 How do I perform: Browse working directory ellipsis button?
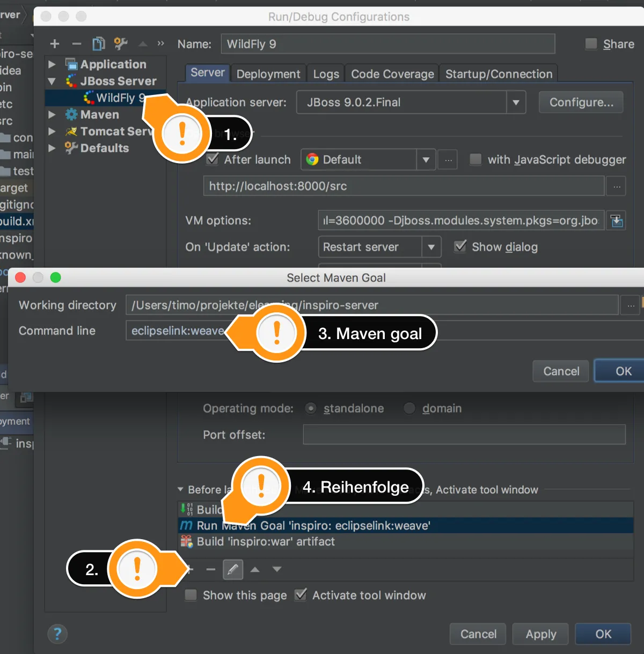631,305
